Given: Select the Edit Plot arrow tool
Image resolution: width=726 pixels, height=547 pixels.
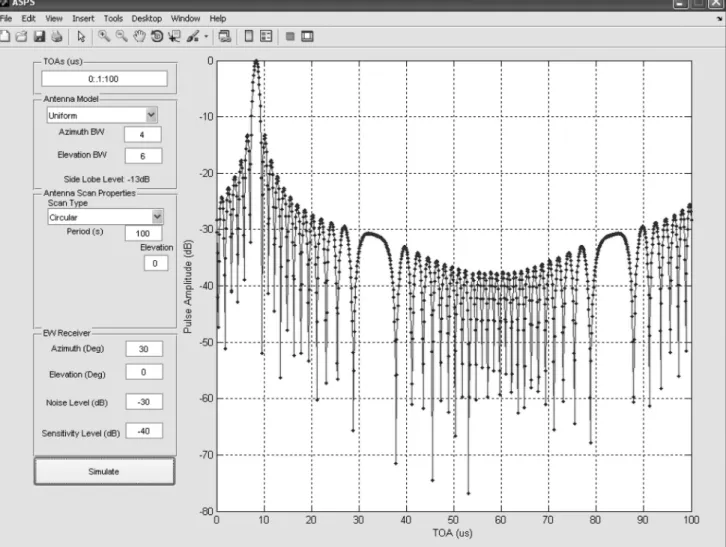Looking at the screenshot, I should coord(81,36).
